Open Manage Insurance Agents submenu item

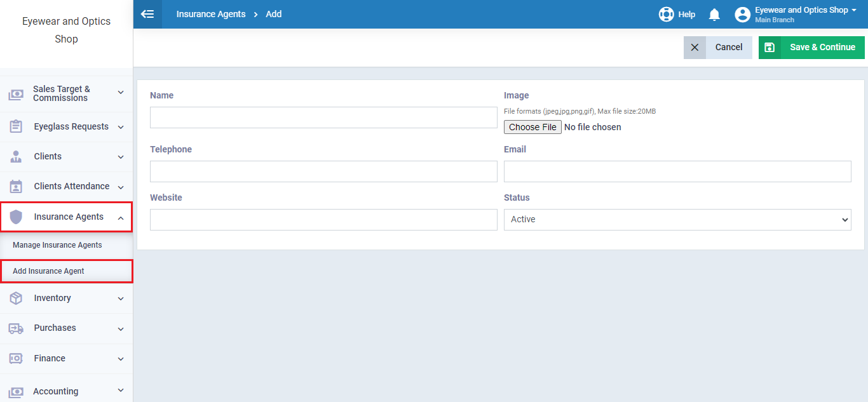pyautogui.click(x=57, y=245)
